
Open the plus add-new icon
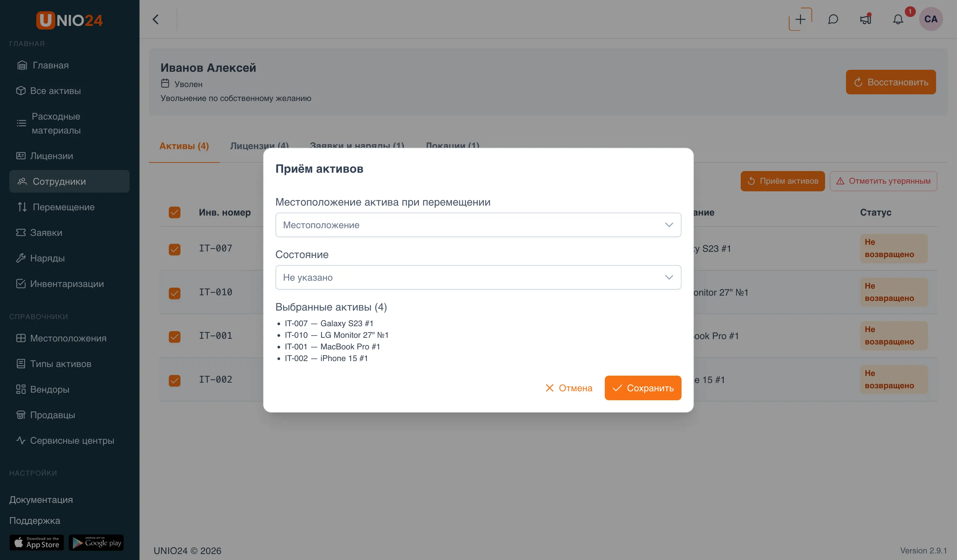coord(800,19)
